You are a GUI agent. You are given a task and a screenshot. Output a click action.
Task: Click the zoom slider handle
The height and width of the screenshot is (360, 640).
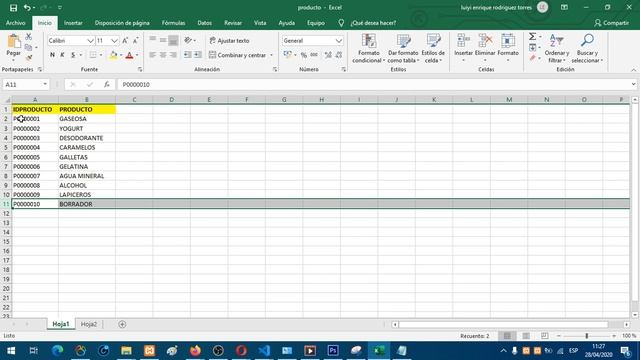pos(587,336)
